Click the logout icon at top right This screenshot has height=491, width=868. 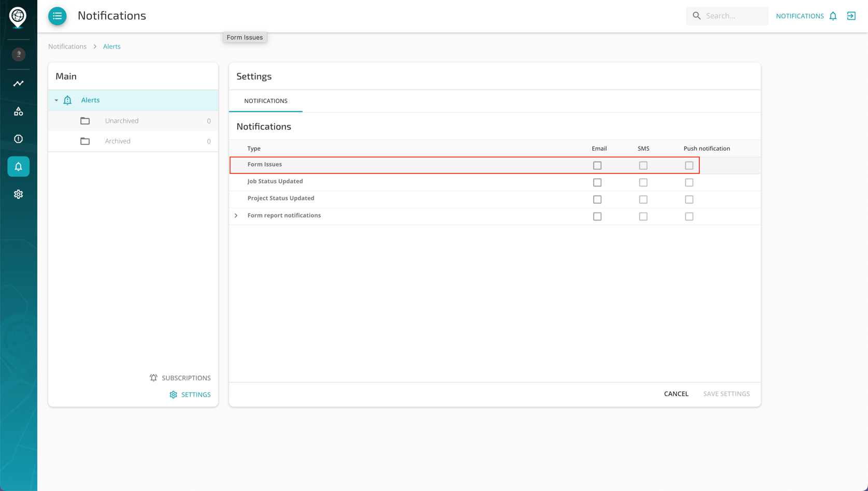click(851, 16)
